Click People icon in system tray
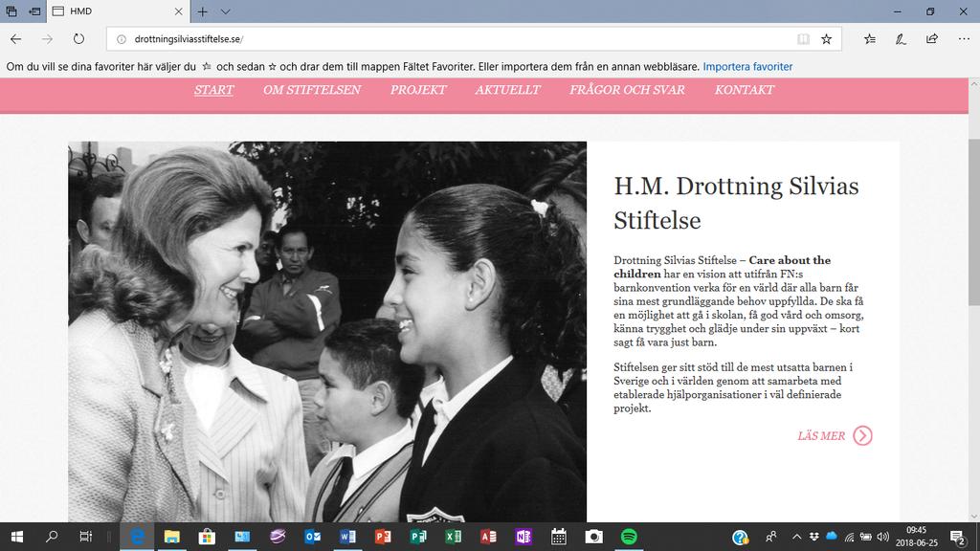The height and width of the screenshot is (551, 980). (771, 537)
